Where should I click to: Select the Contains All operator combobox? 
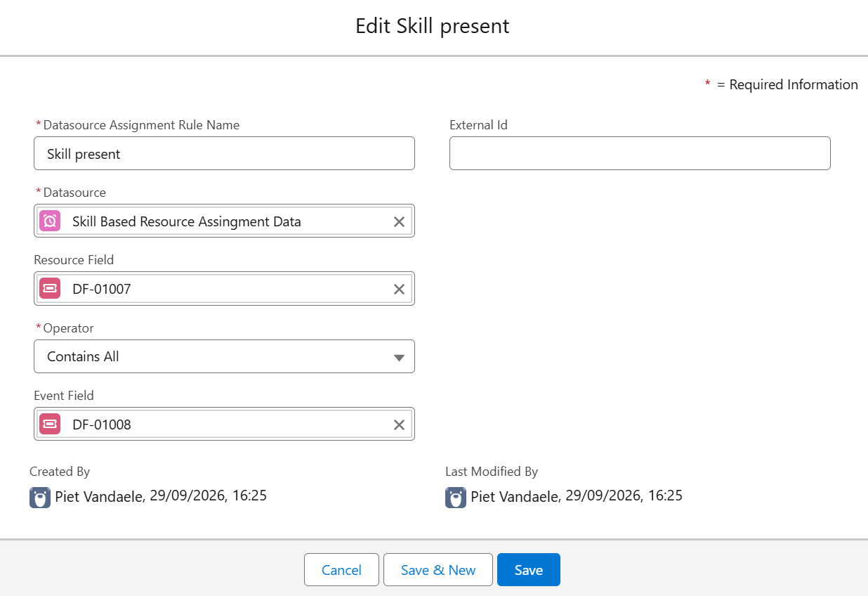click(224, 356)
